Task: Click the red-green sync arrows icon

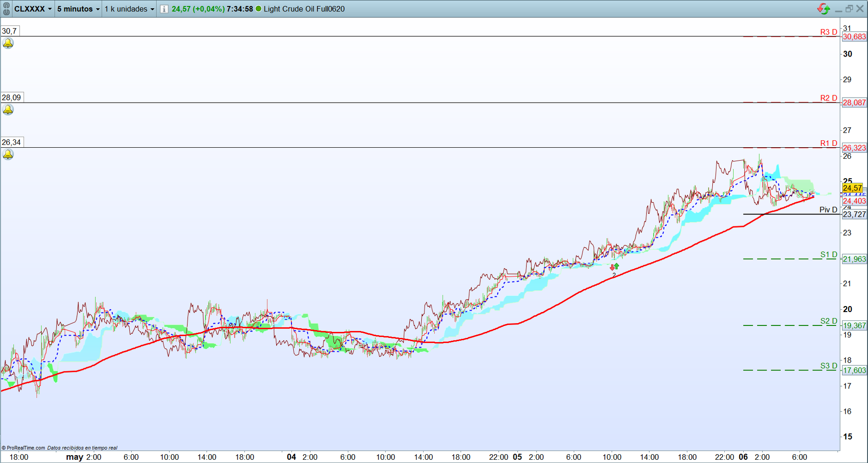Action: click(824, 9)
